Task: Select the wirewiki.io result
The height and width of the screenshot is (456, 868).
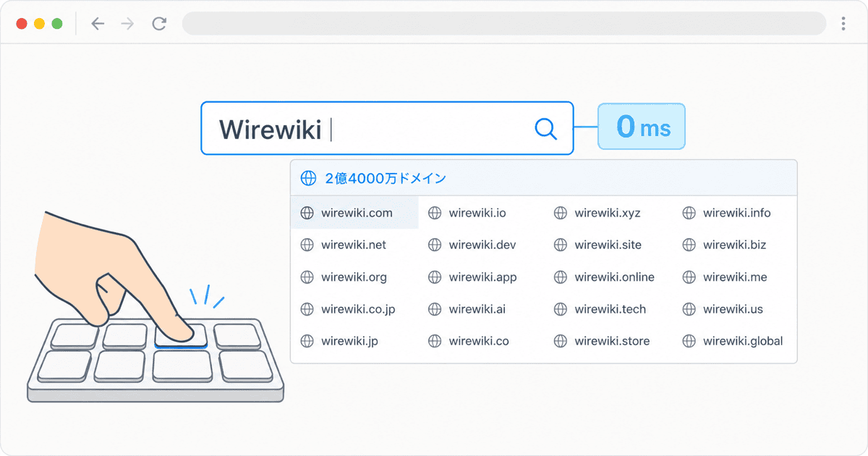Action: [477, 213]
